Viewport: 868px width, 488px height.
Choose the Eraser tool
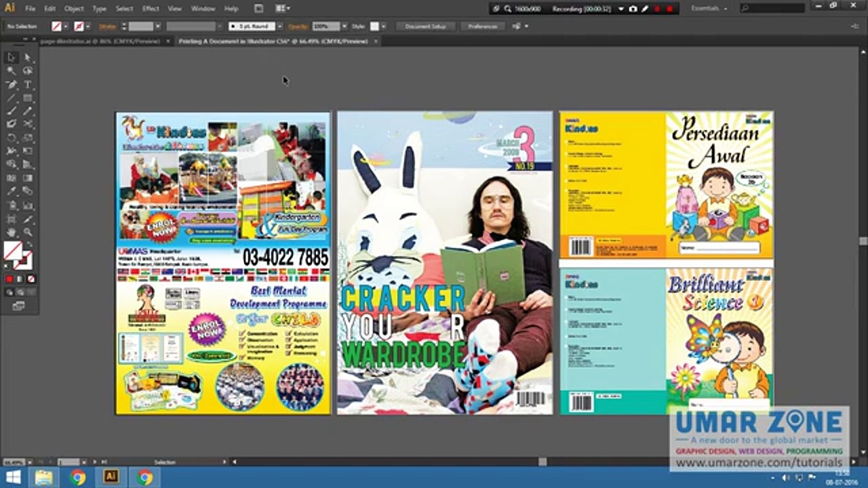coord(28,124)
